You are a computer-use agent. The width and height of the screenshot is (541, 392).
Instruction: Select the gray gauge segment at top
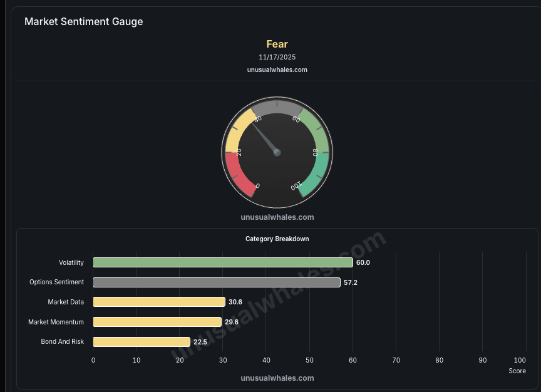277,106
